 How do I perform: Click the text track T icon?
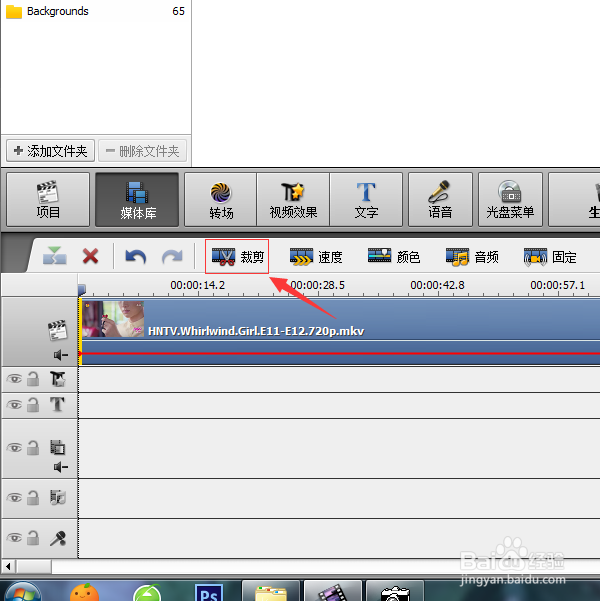[58, 404]
